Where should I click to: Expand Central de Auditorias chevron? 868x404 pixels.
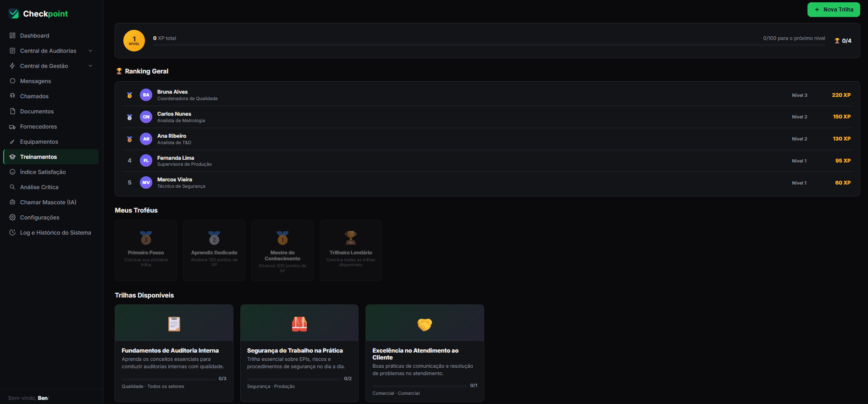90,51
